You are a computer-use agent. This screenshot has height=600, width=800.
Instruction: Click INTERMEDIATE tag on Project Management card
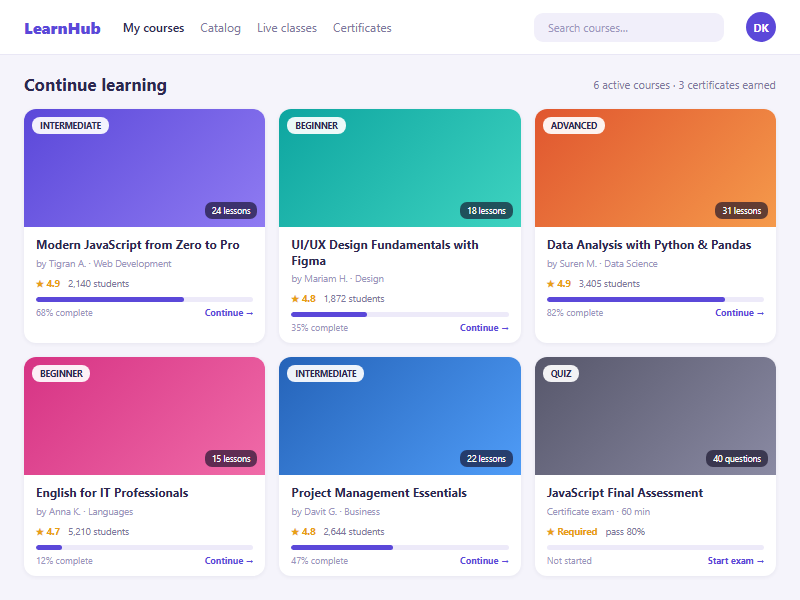[326, 373]
